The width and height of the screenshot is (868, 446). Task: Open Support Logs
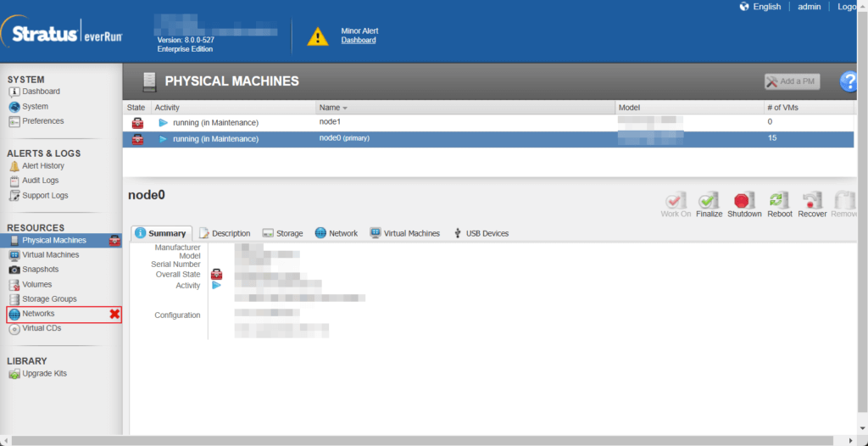[x=39, y=195]
